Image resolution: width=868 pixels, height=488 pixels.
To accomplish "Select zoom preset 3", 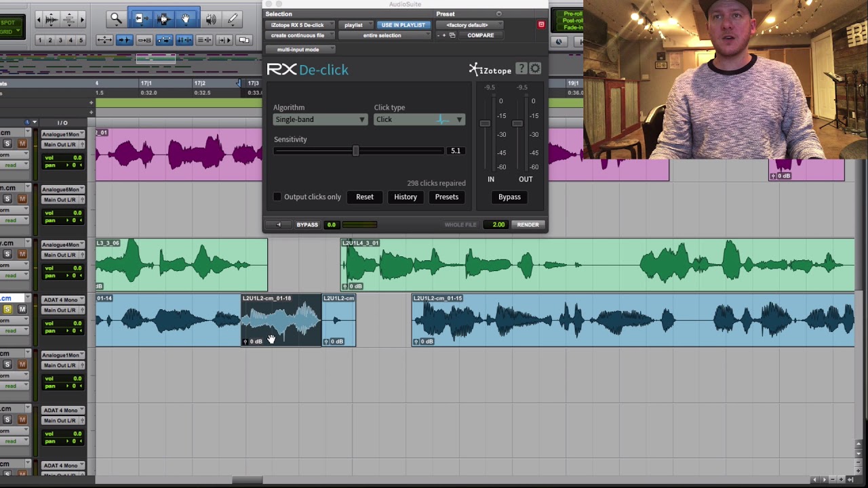I will [60, 41].
